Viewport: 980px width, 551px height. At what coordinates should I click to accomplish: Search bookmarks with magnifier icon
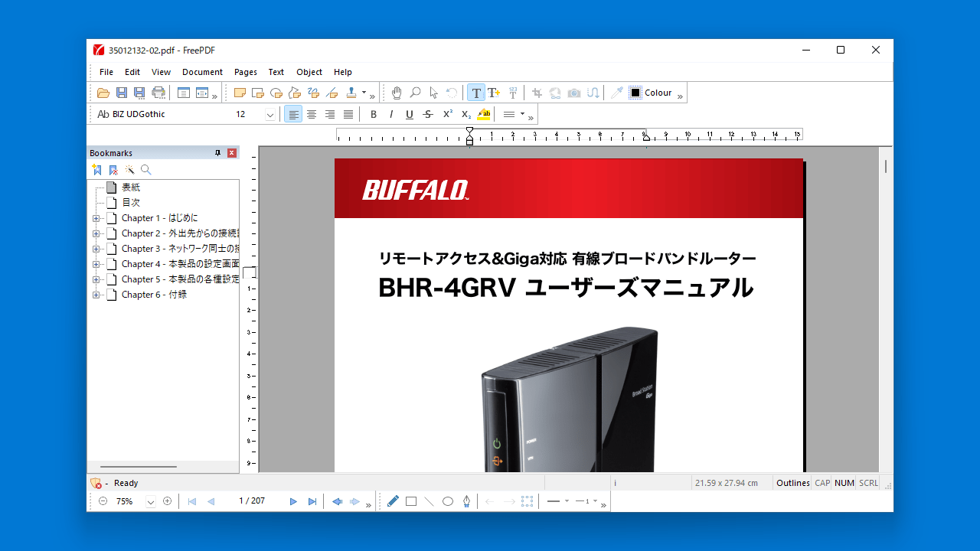tap(146, 170)
